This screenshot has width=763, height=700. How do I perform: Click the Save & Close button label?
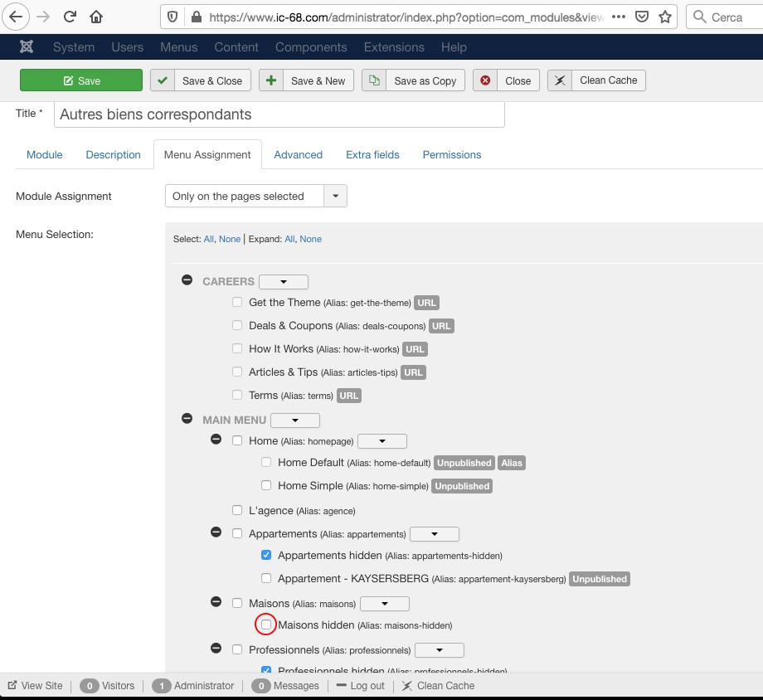tap(212, 80)
